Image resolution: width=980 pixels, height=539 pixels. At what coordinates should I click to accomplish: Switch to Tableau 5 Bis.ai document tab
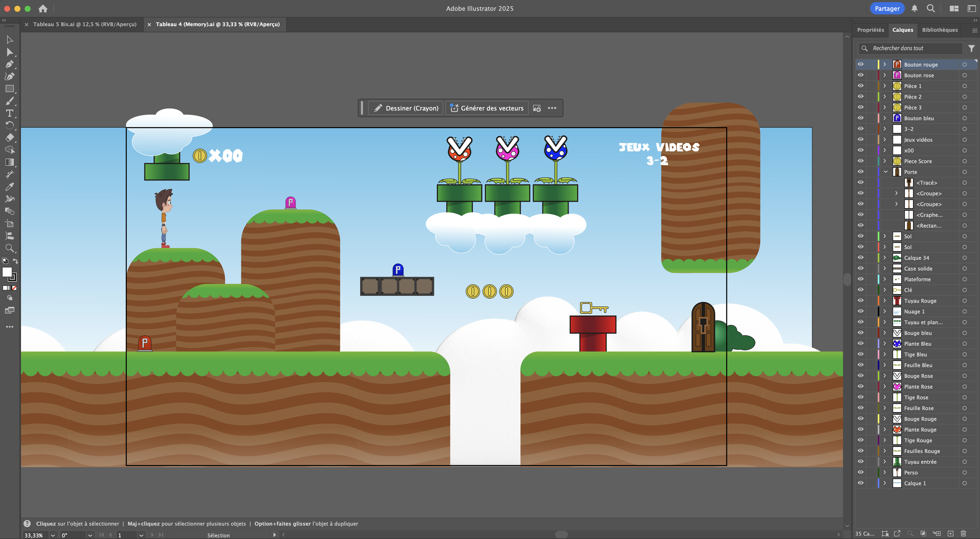click(84, 24)
